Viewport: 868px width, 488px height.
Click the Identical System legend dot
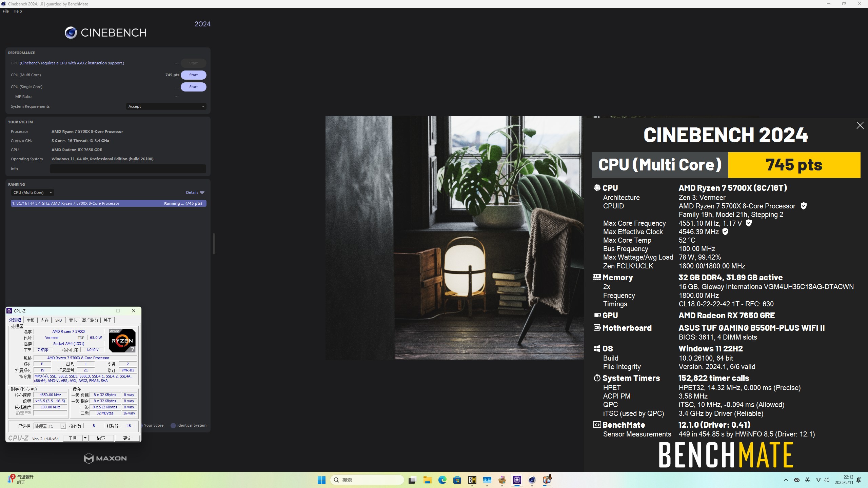(173, 426)
